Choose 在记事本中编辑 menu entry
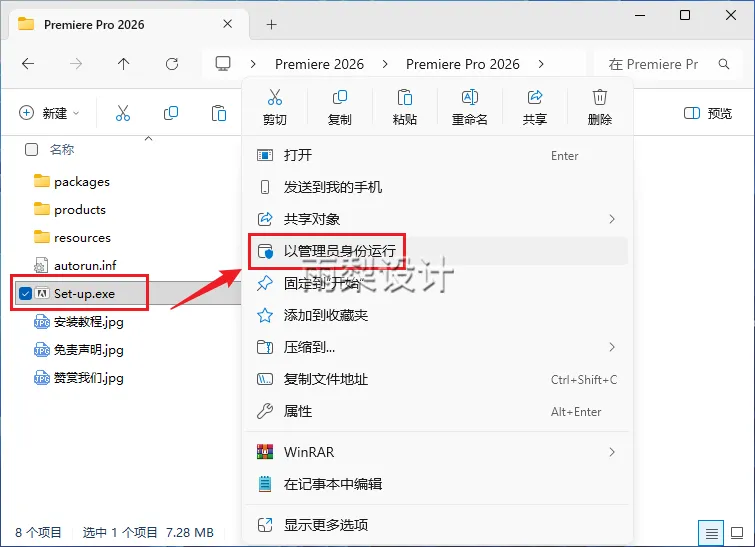 tap(437, 483)
